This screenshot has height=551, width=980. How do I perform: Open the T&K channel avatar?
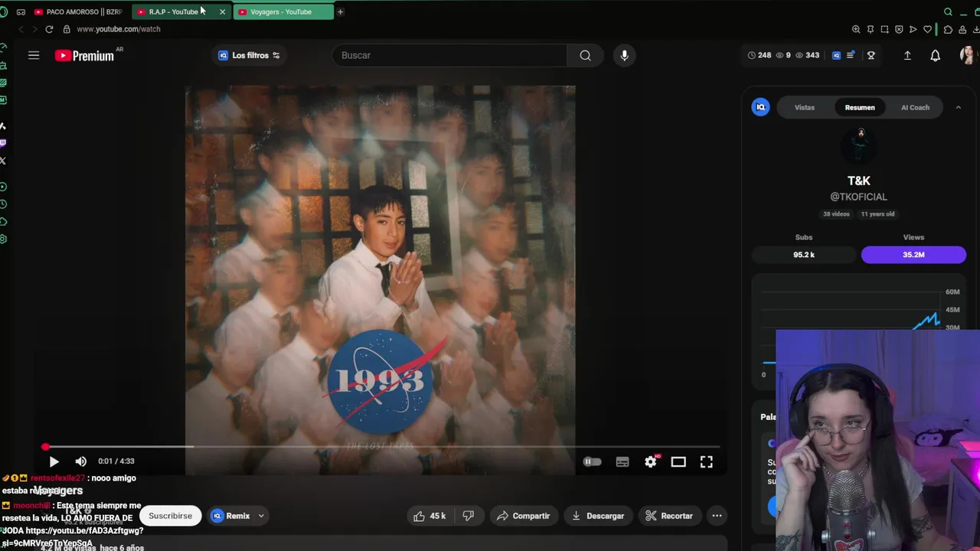coord(861,145)
